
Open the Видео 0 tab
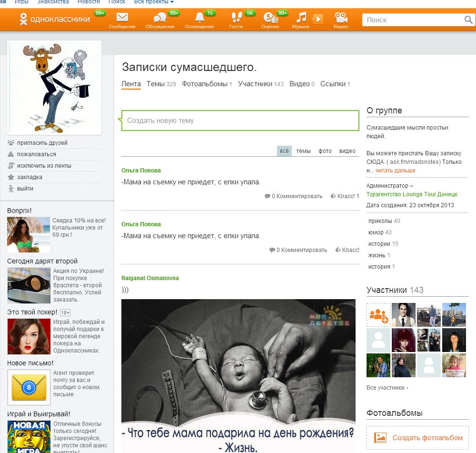point(302,84)
